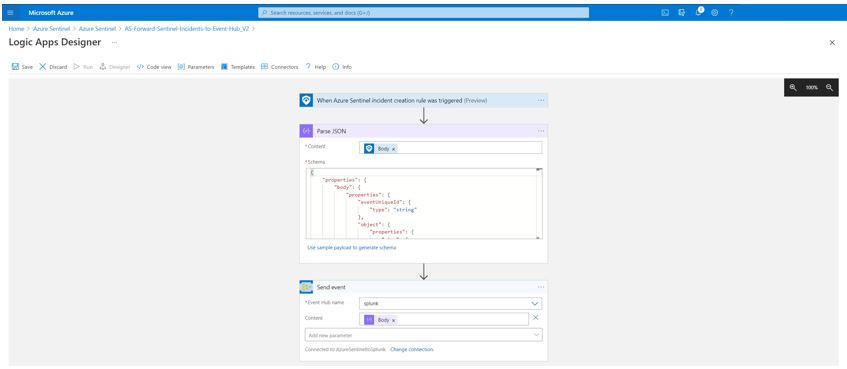Open Parse JSON step ellipsis menu
This screenshot has width=847, height=369.
(x=541, y=131)
